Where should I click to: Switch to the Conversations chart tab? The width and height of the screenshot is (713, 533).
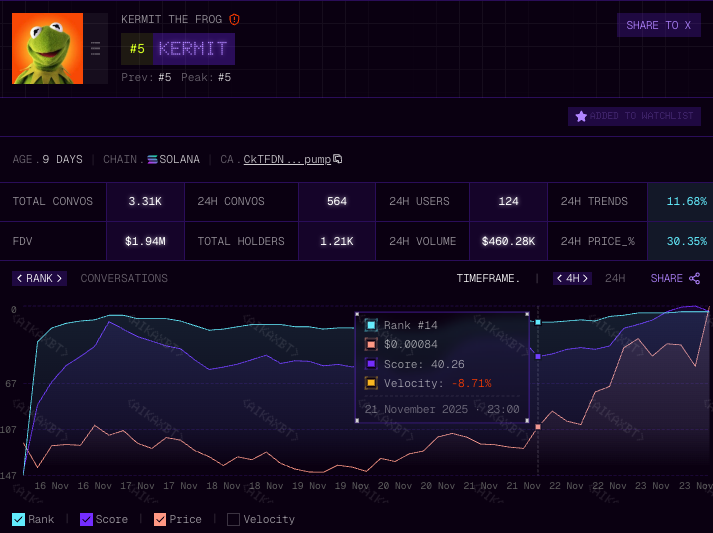[x=124, y=278]
